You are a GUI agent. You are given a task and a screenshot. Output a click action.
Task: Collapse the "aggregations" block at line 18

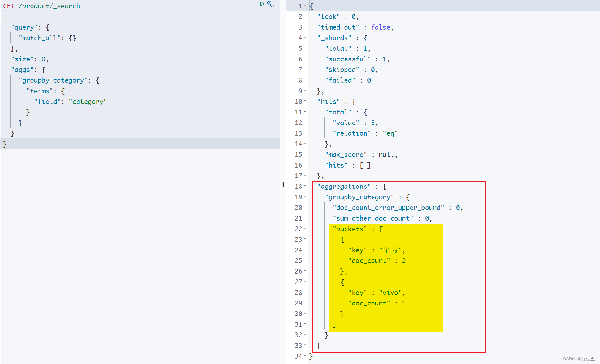(305, 186)
